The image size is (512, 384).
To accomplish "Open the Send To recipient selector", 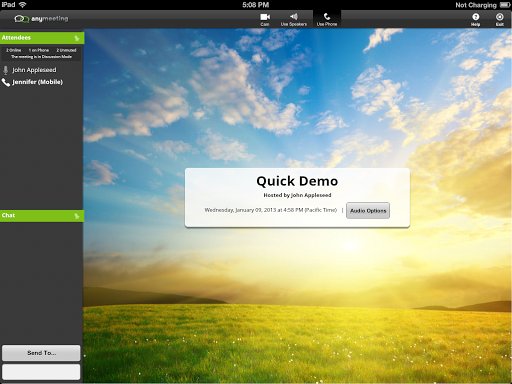I will (x=41, y=353).
